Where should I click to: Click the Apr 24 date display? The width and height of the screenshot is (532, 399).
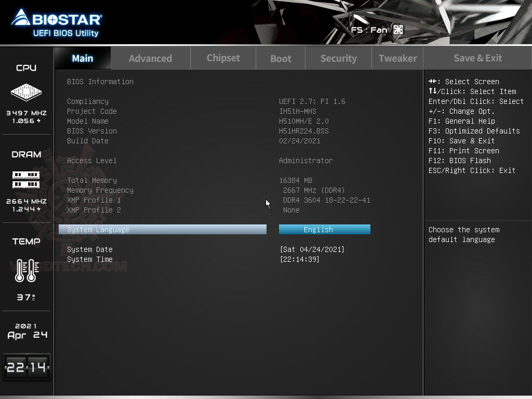(27, 335)
